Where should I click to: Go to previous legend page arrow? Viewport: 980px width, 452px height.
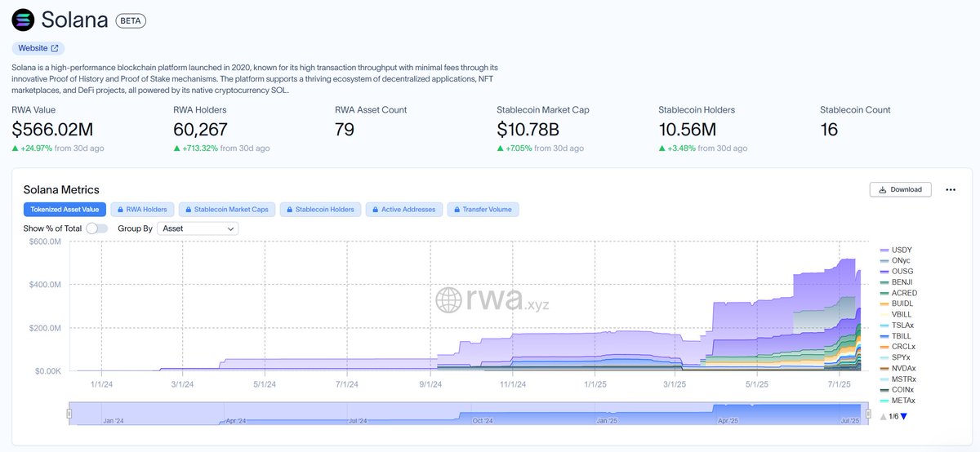[x=884, y=416]
